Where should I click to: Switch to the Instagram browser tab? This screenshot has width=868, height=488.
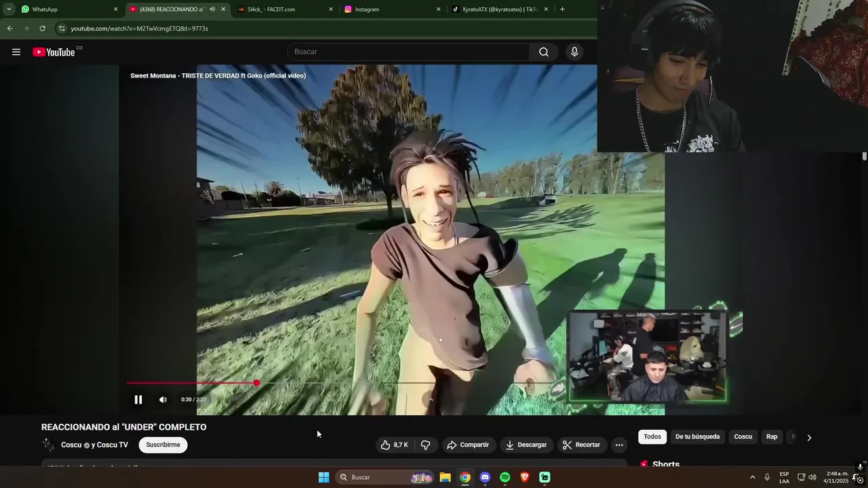coord(392,9)
